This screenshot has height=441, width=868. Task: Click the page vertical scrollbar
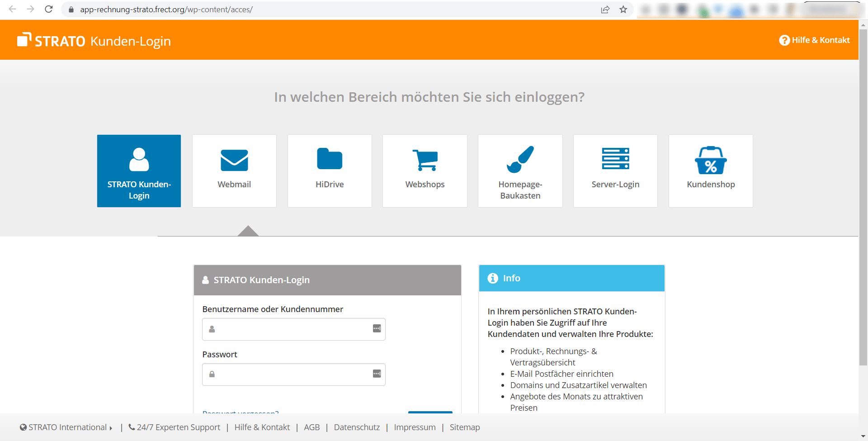863,197
